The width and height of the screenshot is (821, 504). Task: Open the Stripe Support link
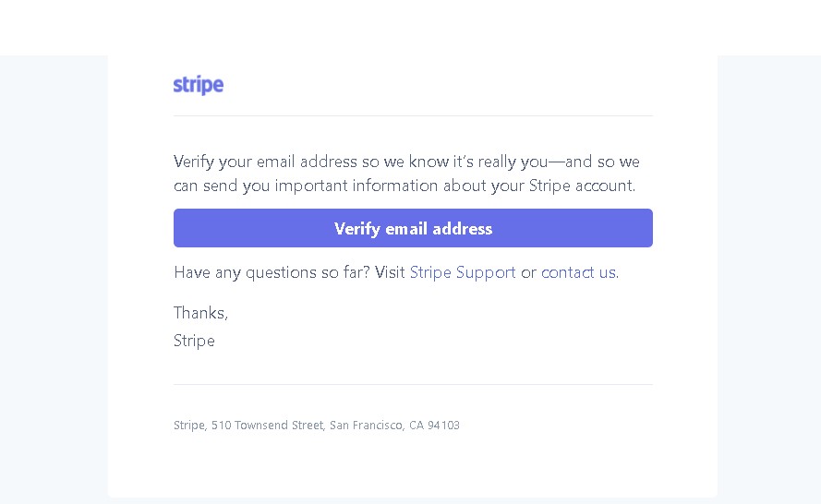[x=462, y=272]
